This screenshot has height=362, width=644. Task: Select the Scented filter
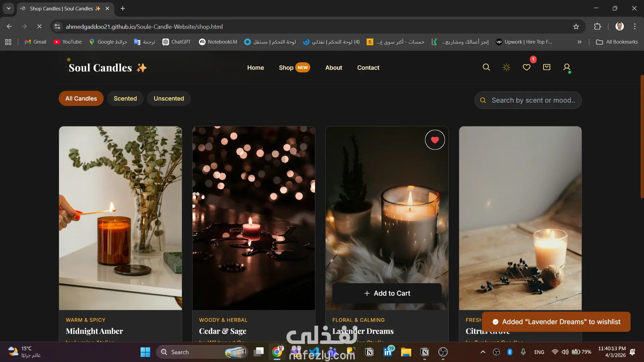(125, 99)
